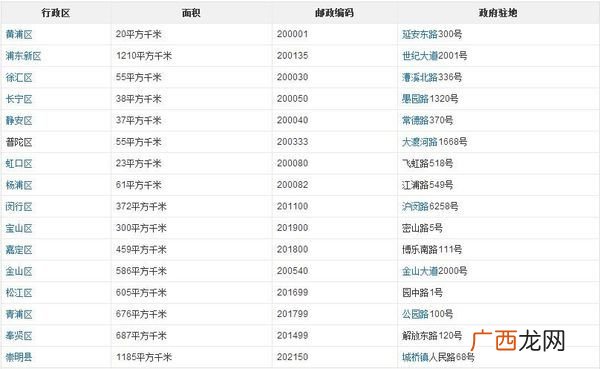
Task: Follow the 金山大道 address link
Action: pyautogui.click(x=420, y=271)
